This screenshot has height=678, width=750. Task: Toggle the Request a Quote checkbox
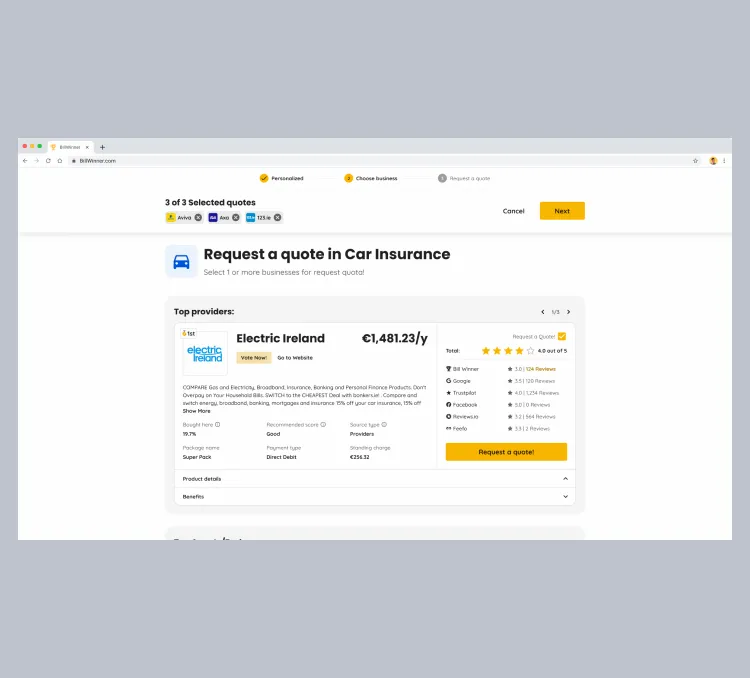point(562,336)
